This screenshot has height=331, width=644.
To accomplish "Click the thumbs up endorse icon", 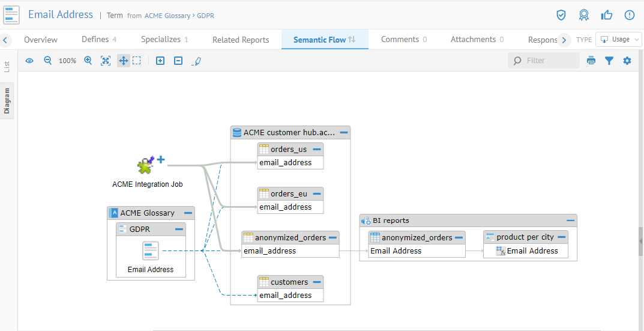I will (x=607, y=15).
